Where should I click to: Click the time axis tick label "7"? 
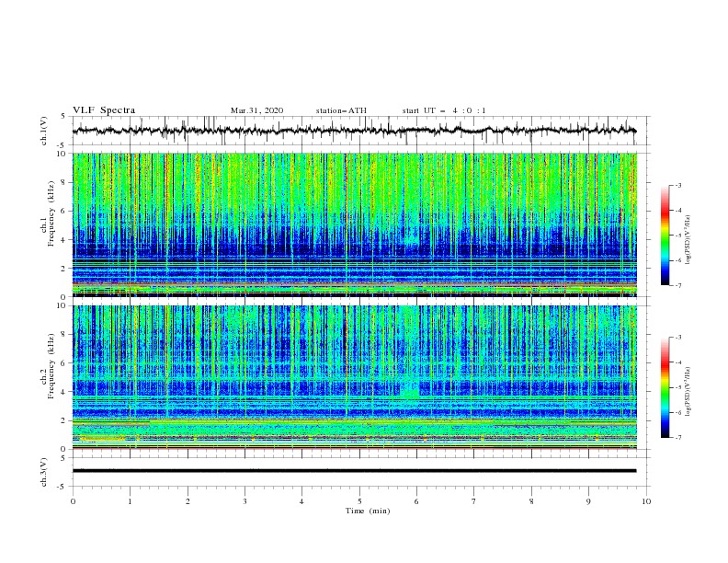pyautogui.click(x=473, y=501)
